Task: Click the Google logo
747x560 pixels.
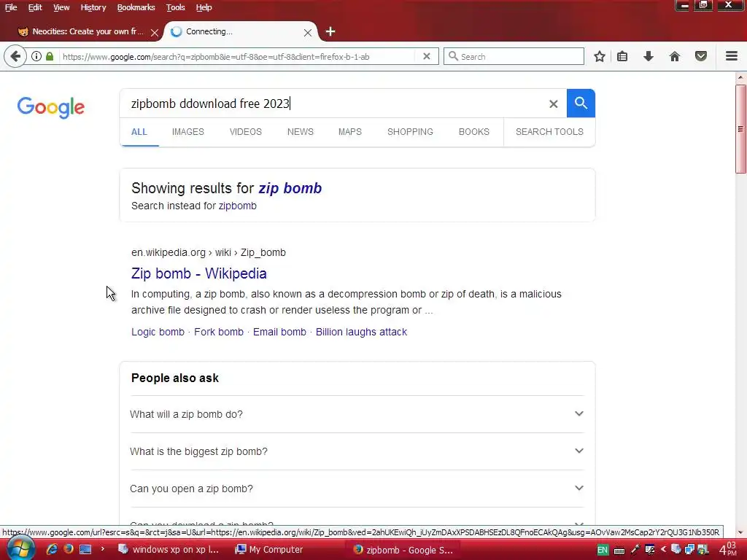Action: coord(51,107)
